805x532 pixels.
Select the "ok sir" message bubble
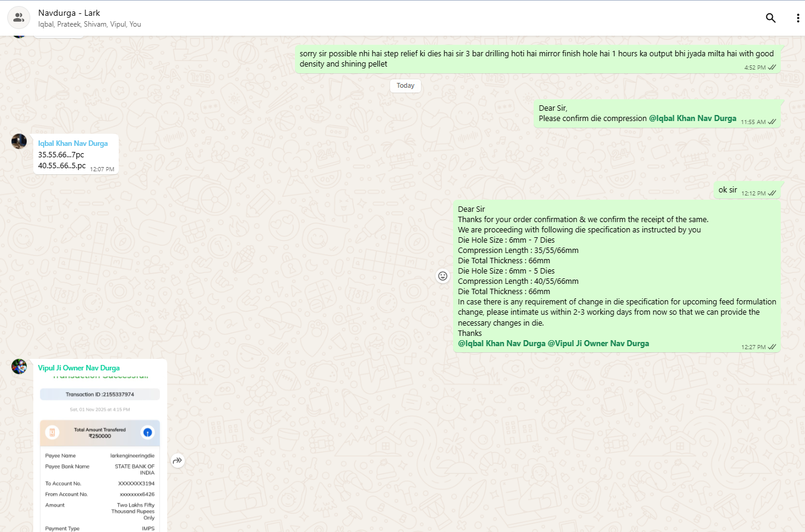click(727, 190)
